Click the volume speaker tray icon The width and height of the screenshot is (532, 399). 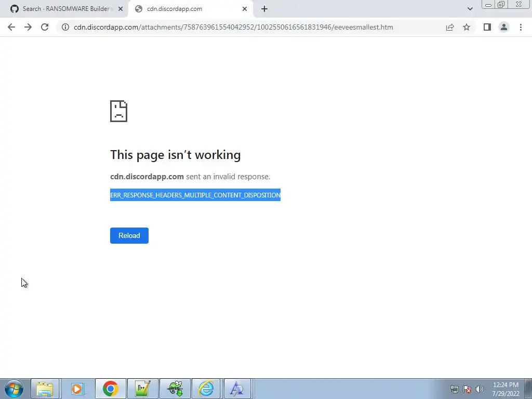pos(480,389)
